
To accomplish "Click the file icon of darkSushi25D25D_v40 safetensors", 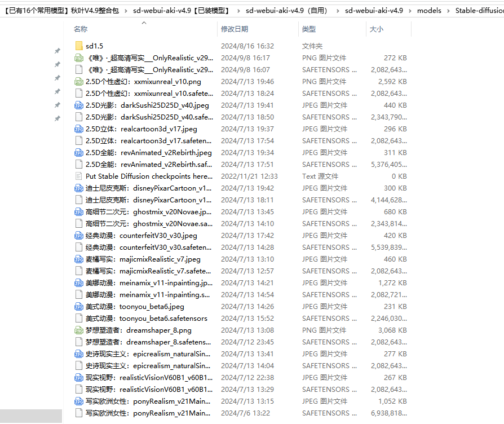I will [79, 117].
